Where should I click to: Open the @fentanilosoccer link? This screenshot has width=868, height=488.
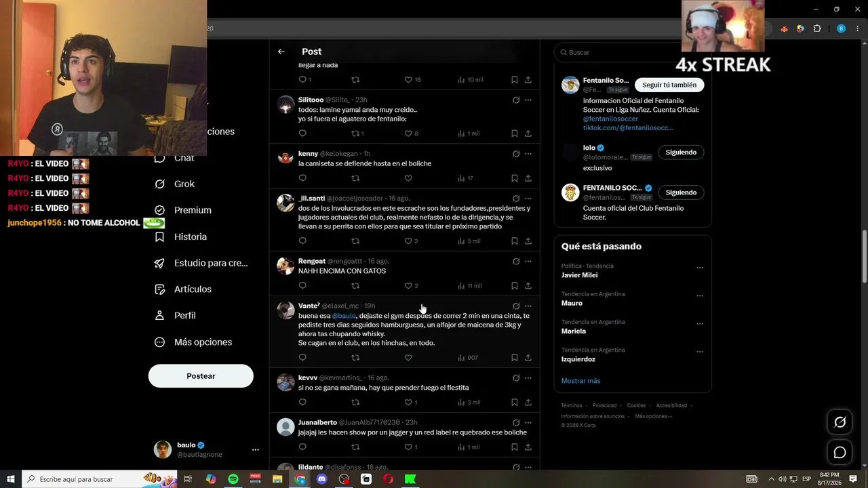(x=610, y=119)
